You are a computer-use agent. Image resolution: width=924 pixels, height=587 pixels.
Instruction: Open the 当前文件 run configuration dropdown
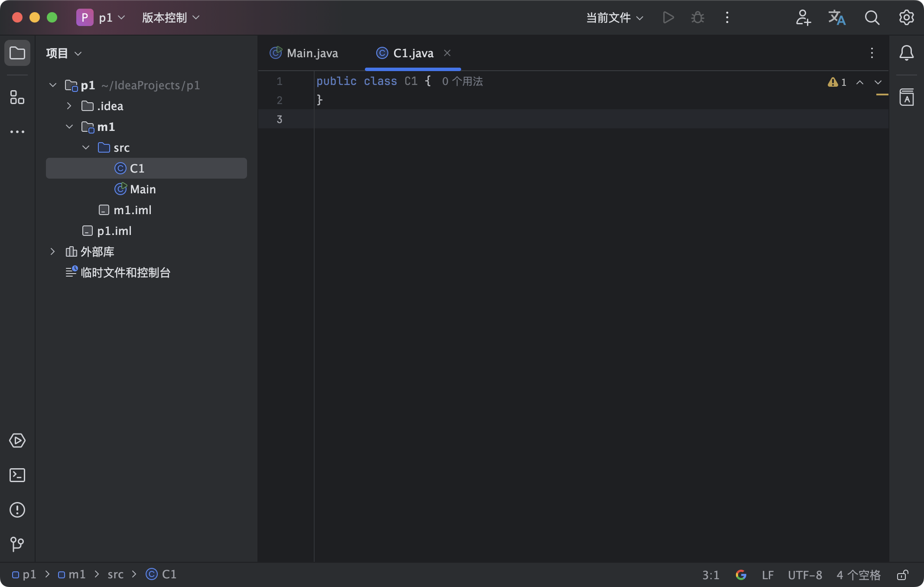[614, 18]
